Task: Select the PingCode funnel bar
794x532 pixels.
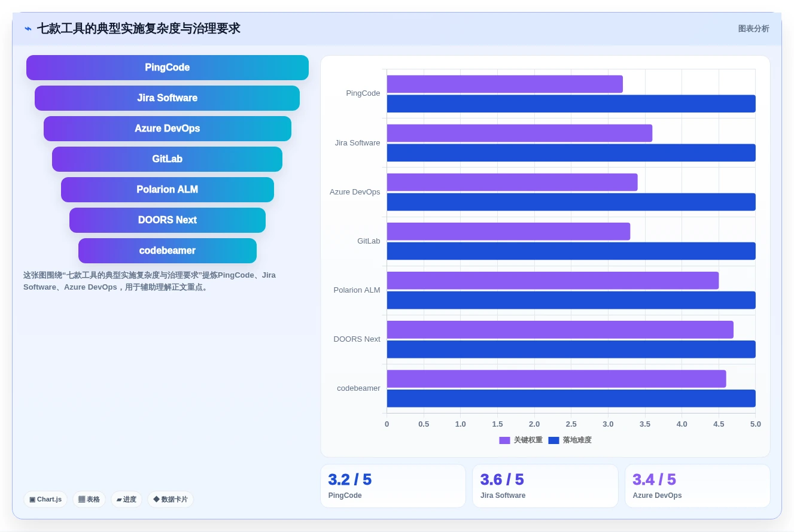Action: [168, 68]
